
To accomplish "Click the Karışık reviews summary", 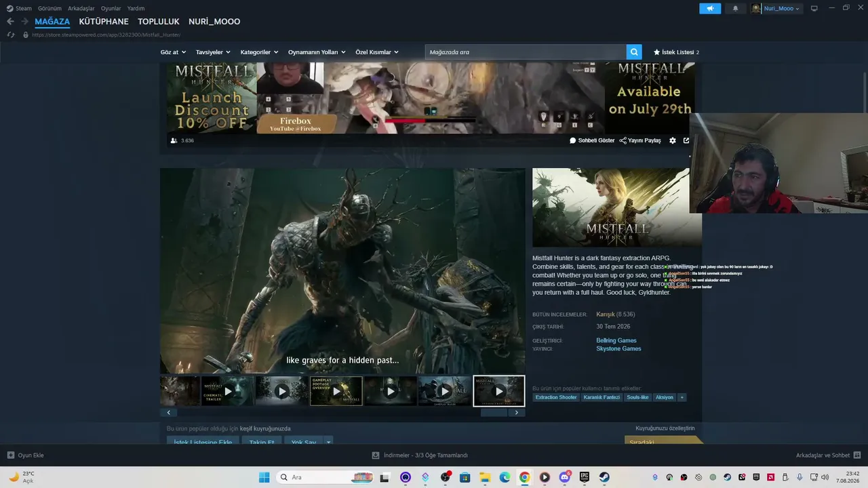I will pos(616,314).
